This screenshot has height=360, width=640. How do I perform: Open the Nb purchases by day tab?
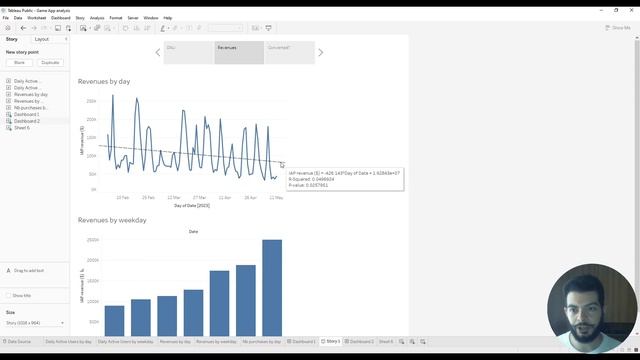(262, 341)
